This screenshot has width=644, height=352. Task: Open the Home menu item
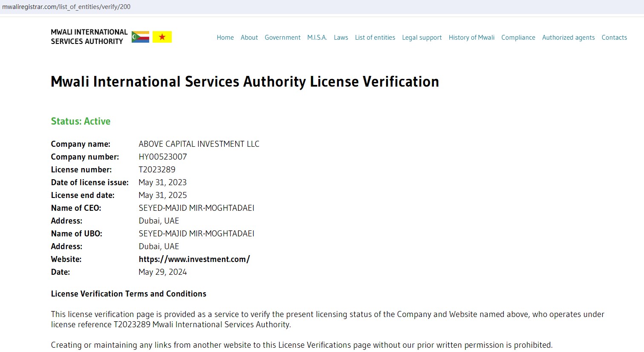tap(225, 38)
